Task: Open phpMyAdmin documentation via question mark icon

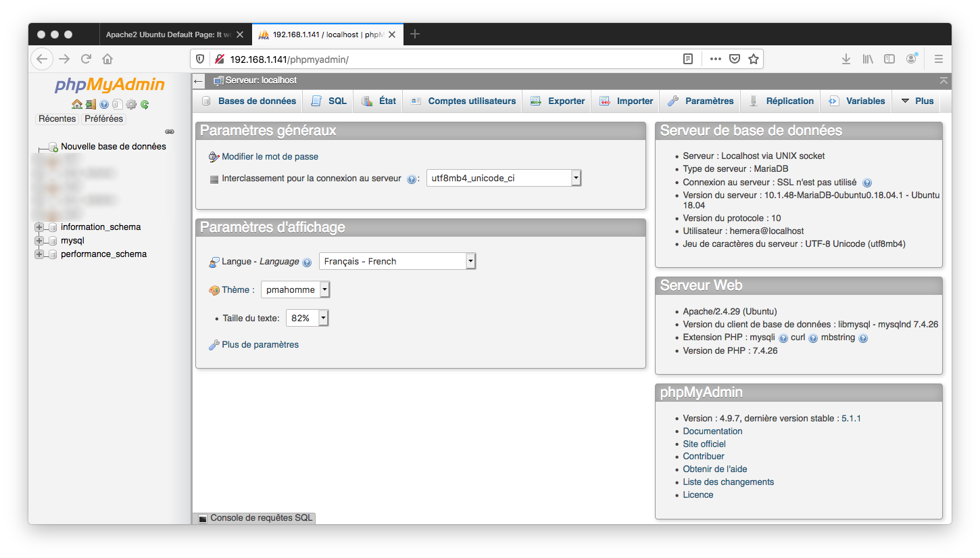Action: [104, 104]
